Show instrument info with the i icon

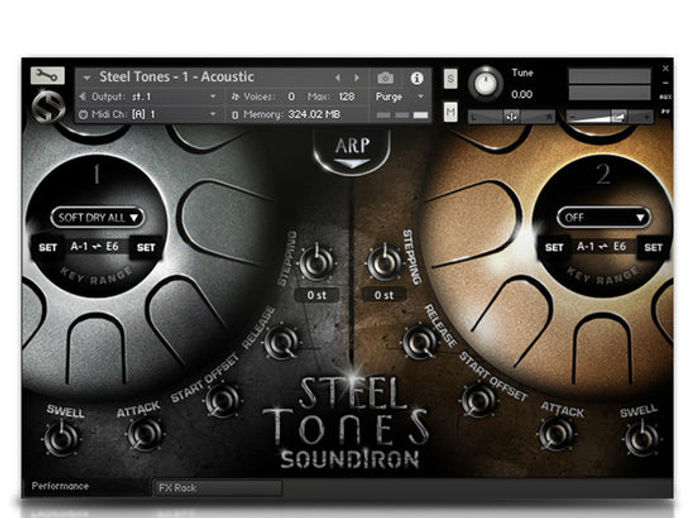tap(417, 78)
